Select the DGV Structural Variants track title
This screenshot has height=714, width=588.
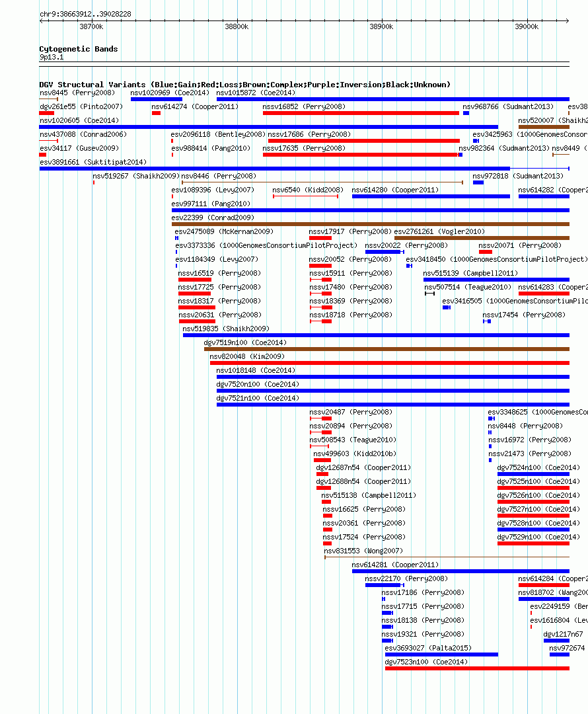point(245,84)
